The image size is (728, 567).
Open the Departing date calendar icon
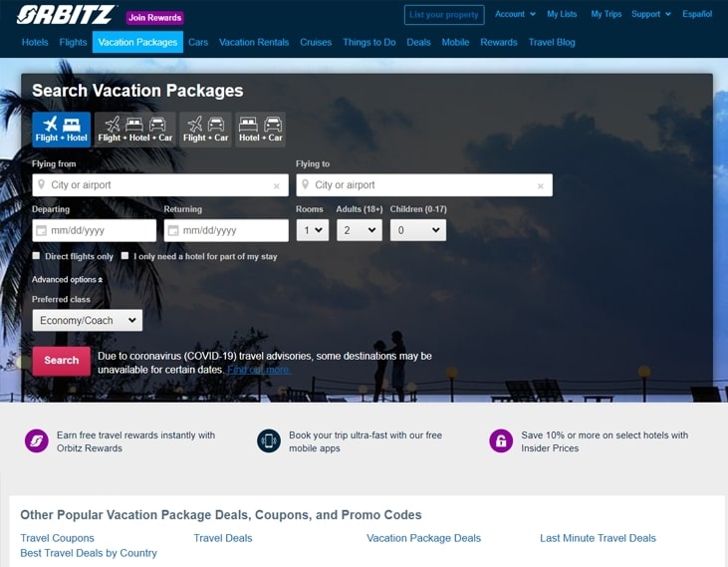pos(41,230)
